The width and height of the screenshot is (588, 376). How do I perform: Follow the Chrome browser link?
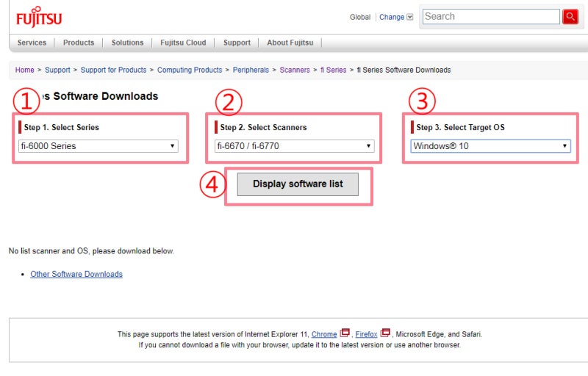(x=324, y=334)
